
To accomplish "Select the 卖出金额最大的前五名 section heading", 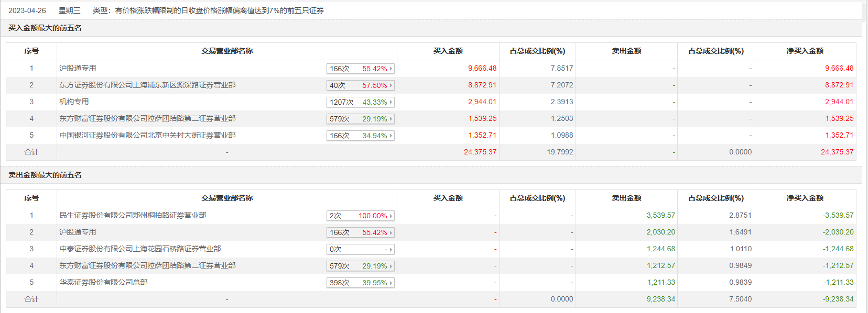I will [x=45, y=175].
